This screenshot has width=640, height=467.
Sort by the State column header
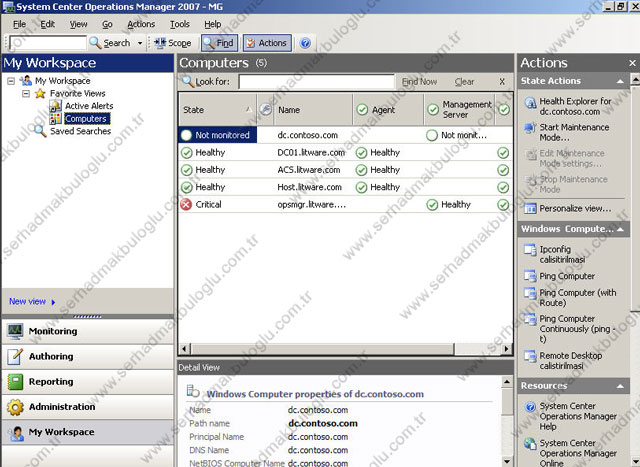tap(218, 110)
